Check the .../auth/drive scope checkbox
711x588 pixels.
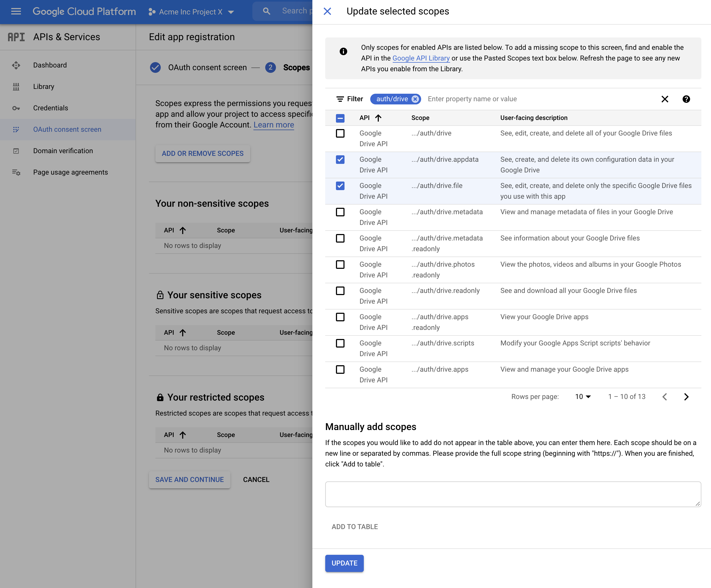click(x=340, y=133)
